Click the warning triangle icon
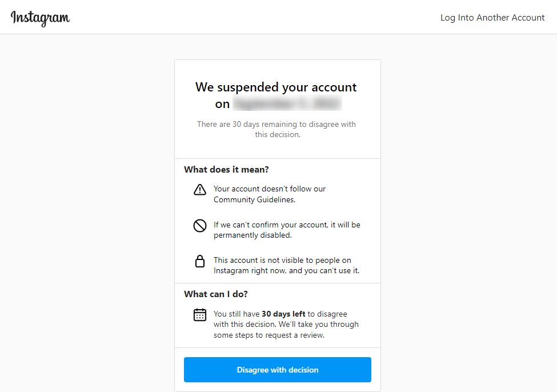Screen dimensions: 557x392 coord(199,190)
